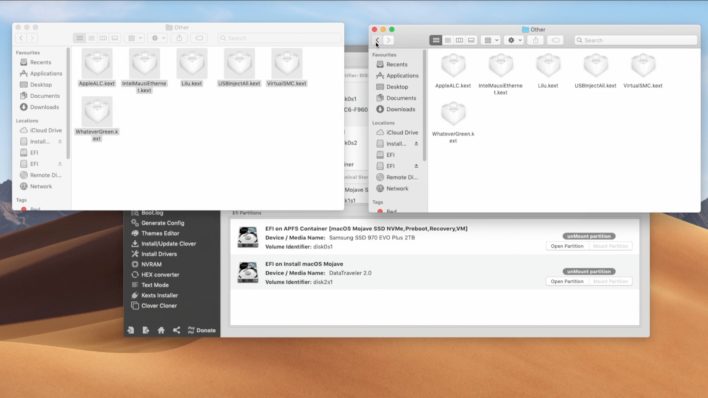Open Install/Update Clover section
This screenshot has width=708, height=398.
click(x=163, y=244)
